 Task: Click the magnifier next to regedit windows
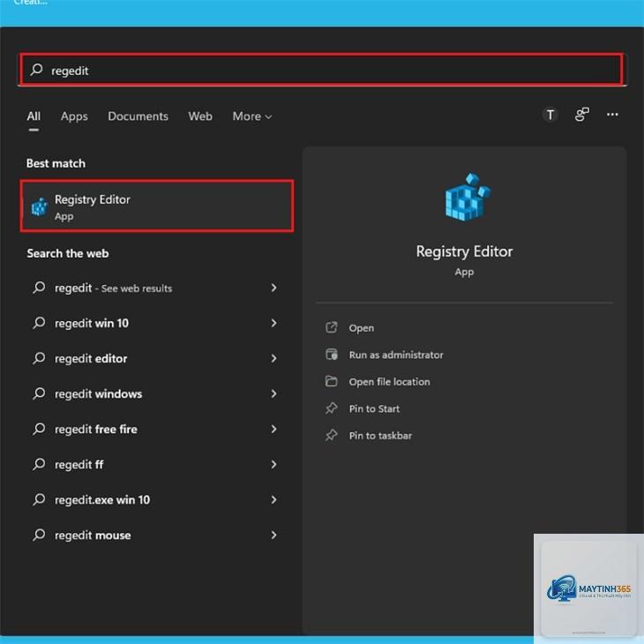[x=39, y=393]
